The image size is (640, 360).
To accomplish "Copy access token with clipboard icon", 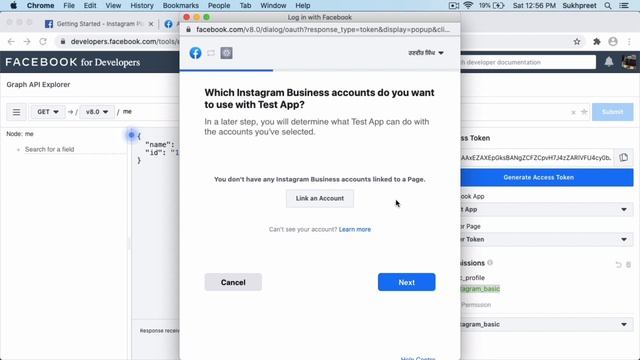I will point(623,158).
